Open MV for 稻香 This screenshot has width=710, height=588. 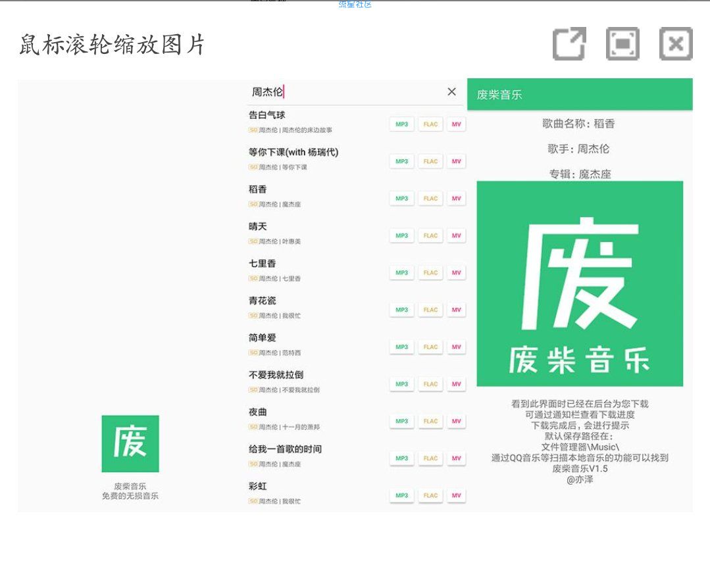(x=456, y=198)
